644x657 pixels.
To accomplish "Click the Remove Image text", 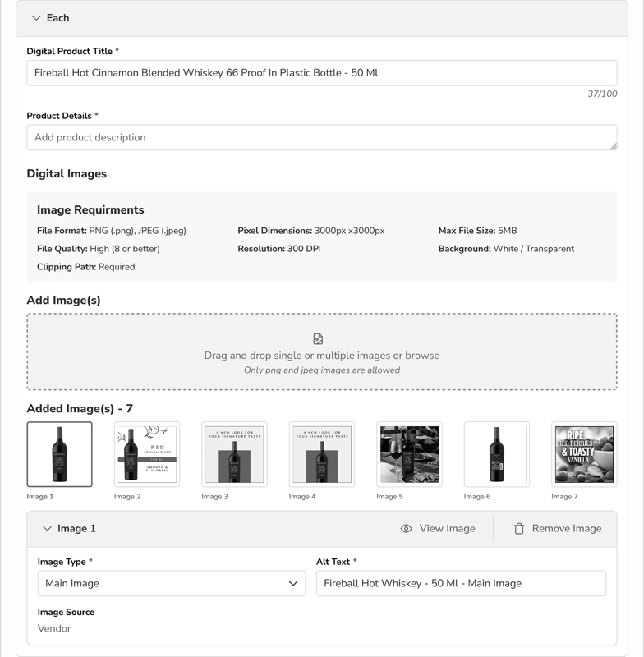I will coord(567,528).
